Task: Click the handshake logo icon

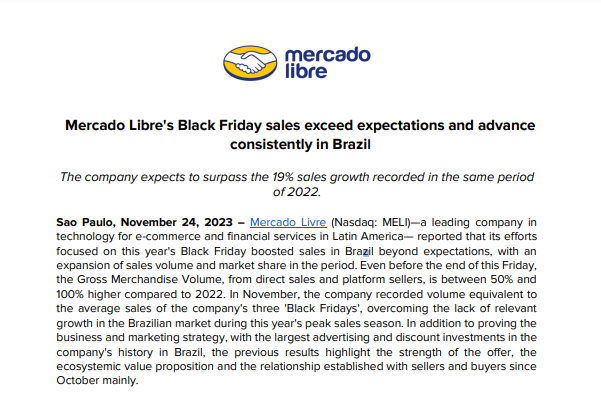Action: pos(250,63)
